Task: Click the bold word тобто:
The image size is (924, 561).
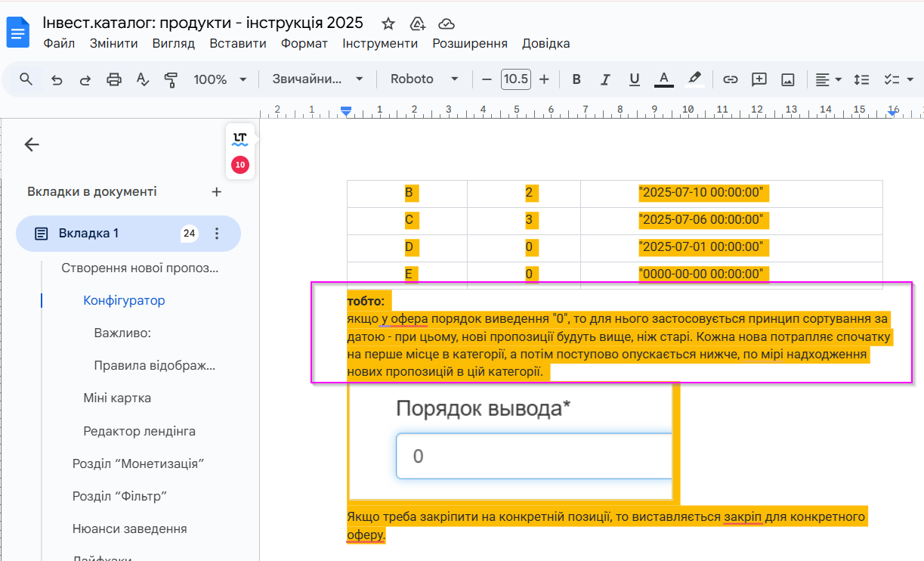Action: coord(366,302)
